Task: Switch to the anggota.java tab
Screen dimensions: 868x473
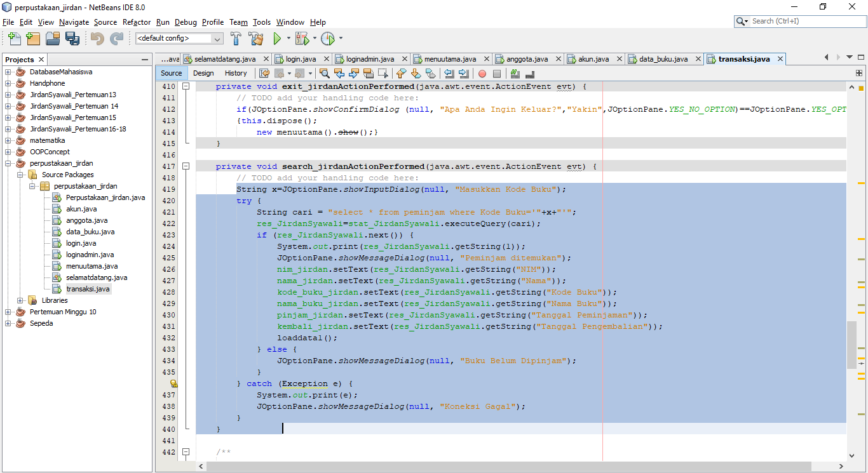Action: tap(526, 58)
